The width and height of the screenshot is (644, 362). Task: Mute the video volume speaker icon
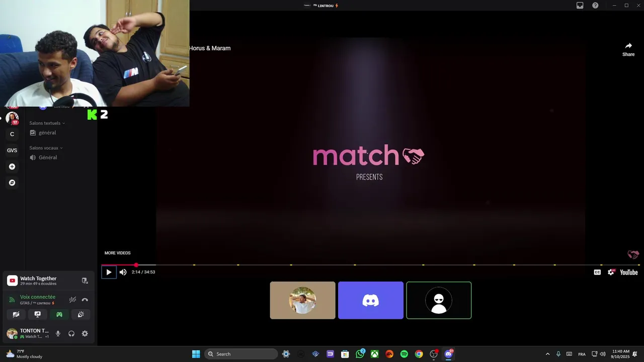pos(123,272)
